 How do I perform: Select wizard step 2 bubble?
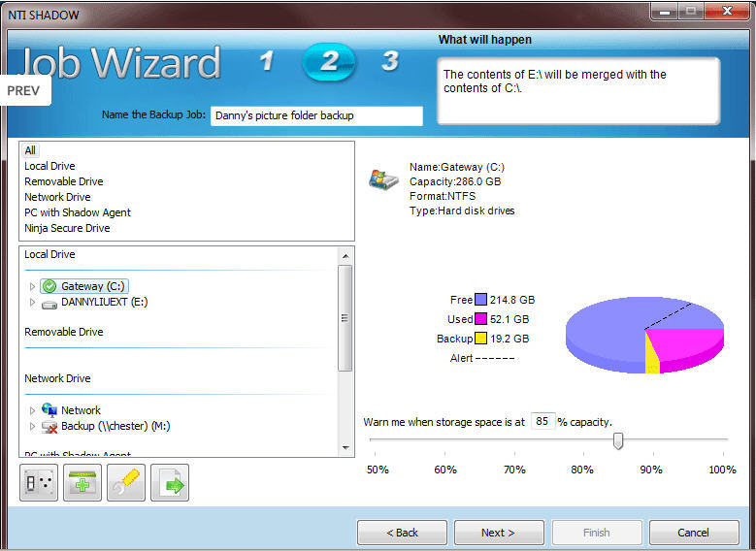tap(329, 62)
